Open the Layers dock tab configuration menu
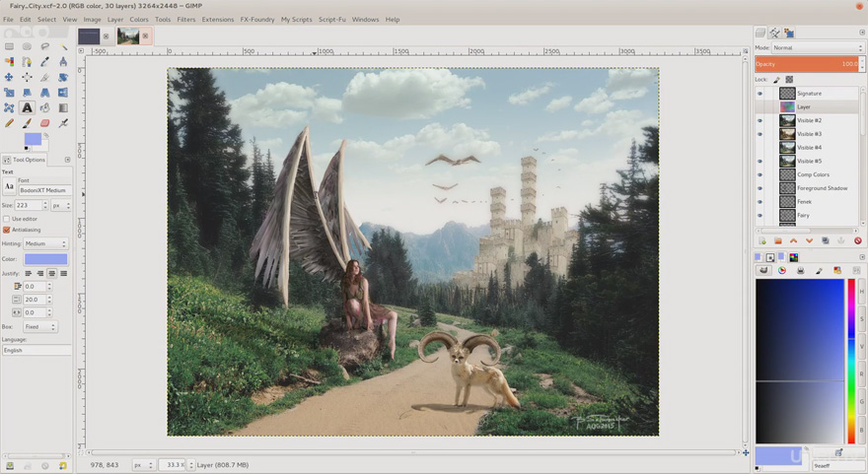The width and height of the screenshot is (868, 474). [862, 33]
